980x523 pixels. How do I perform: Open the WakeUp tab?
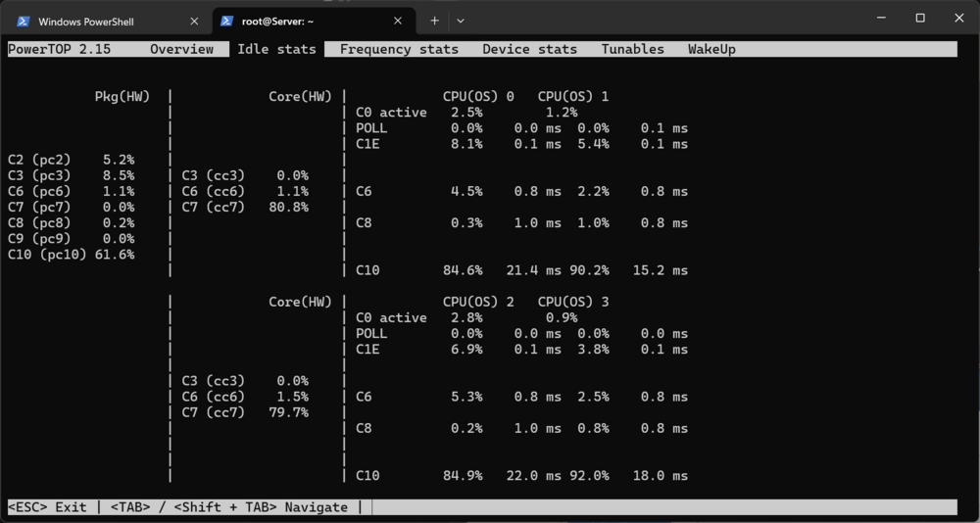711,49
